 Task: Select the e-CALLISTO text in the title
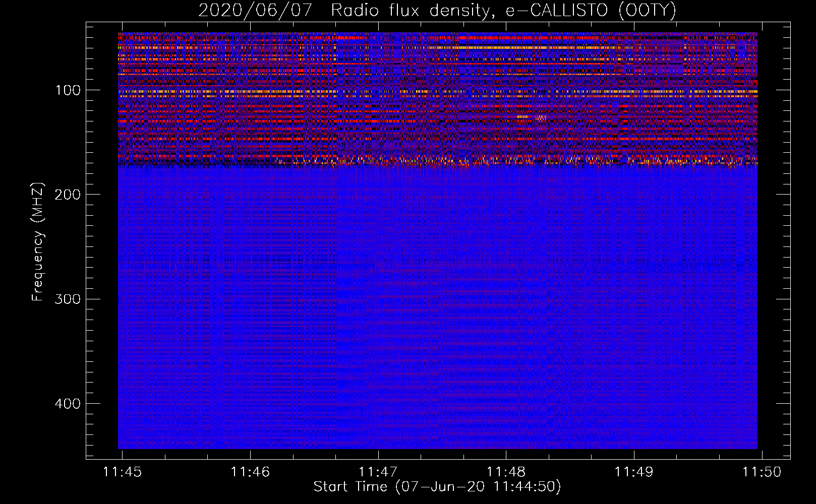click(x=556, y=11)
